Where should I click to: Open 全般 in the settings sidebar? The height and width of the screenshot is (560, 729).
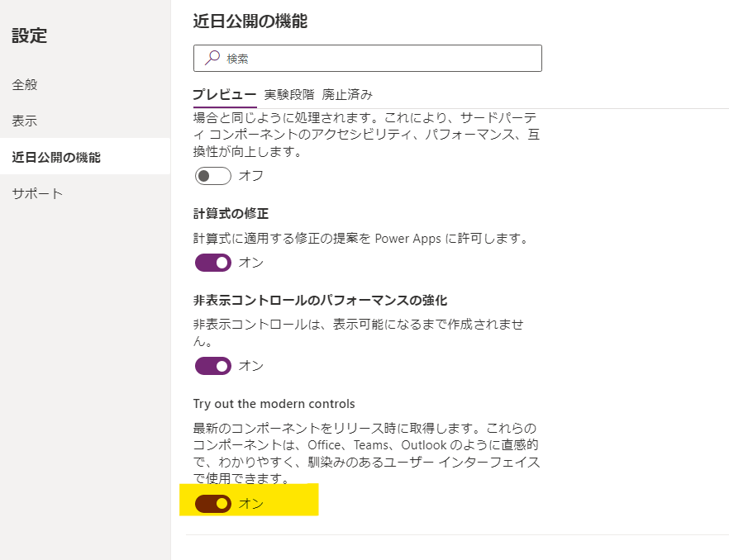(25, 84)
